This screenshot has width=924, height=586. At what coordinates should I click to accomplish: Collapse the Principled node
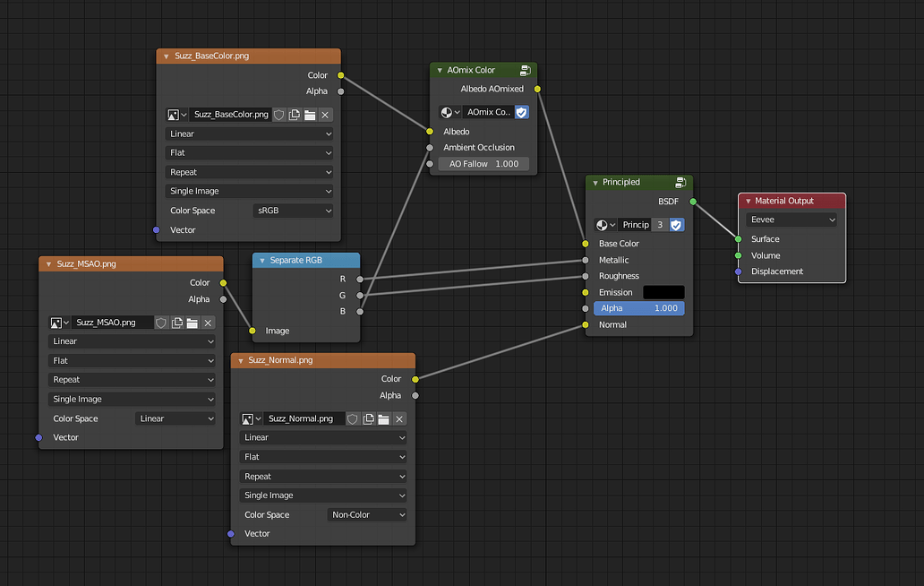595,182
